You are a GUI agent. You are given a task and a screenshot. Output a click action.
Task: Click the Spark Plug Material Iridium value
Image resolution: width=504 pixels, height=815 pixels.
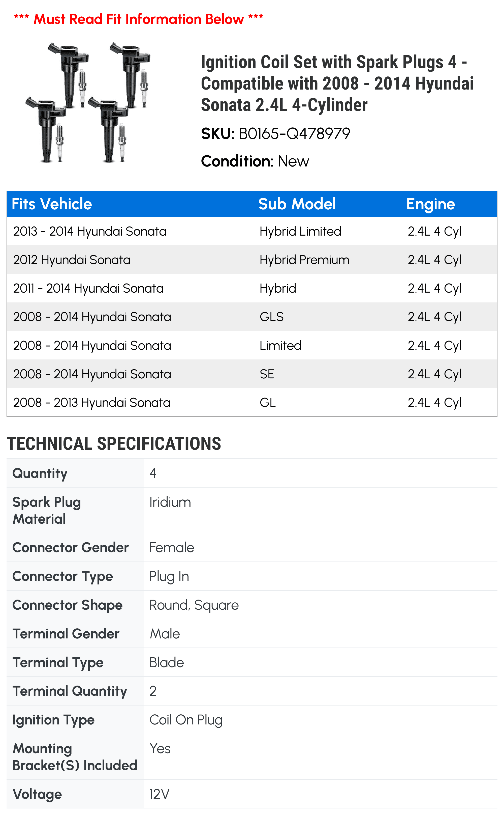tap(170, 502)
